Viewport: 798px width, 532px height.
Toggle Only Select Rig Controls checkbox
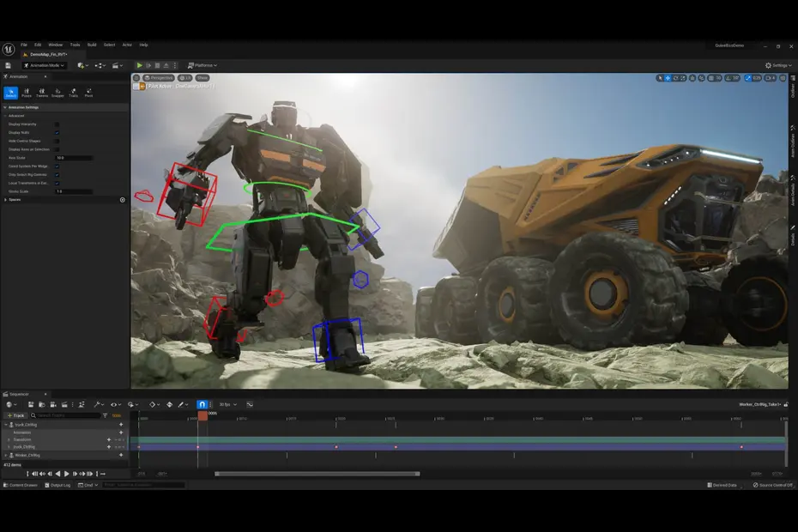point(57,175)
